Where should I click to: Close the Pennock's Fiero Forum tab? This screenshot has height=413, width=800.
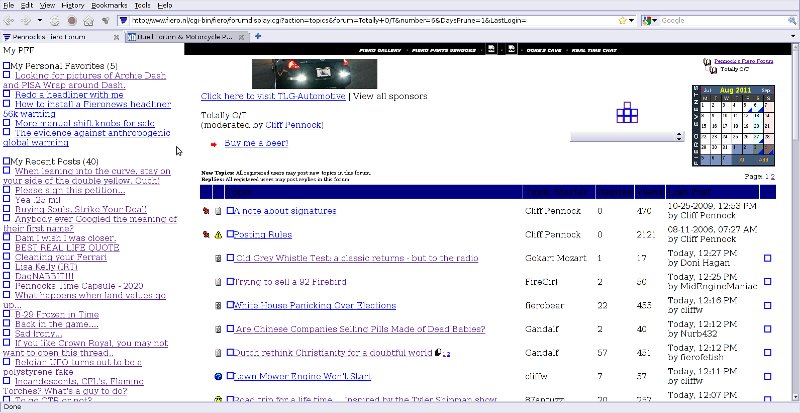point(116,37)
